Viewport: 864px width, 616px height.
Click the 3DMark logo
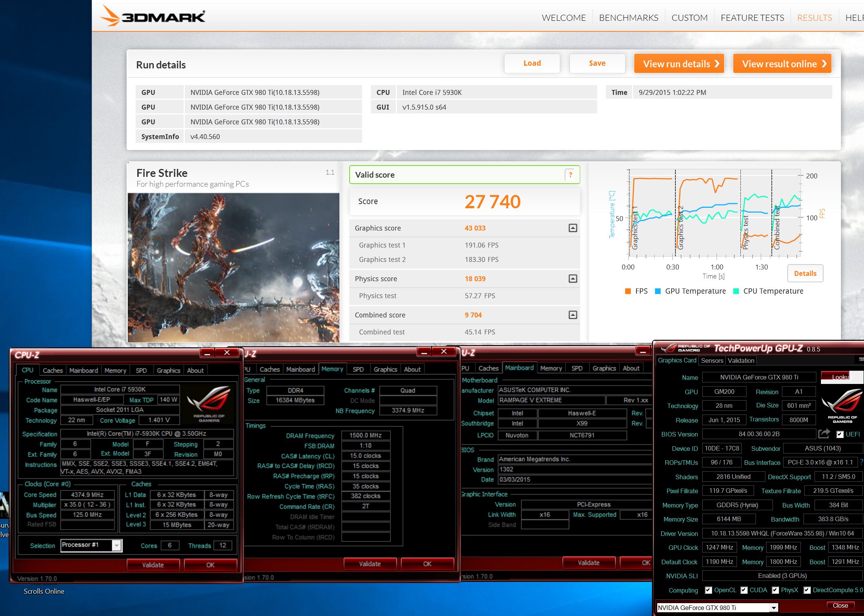point(152,17)
